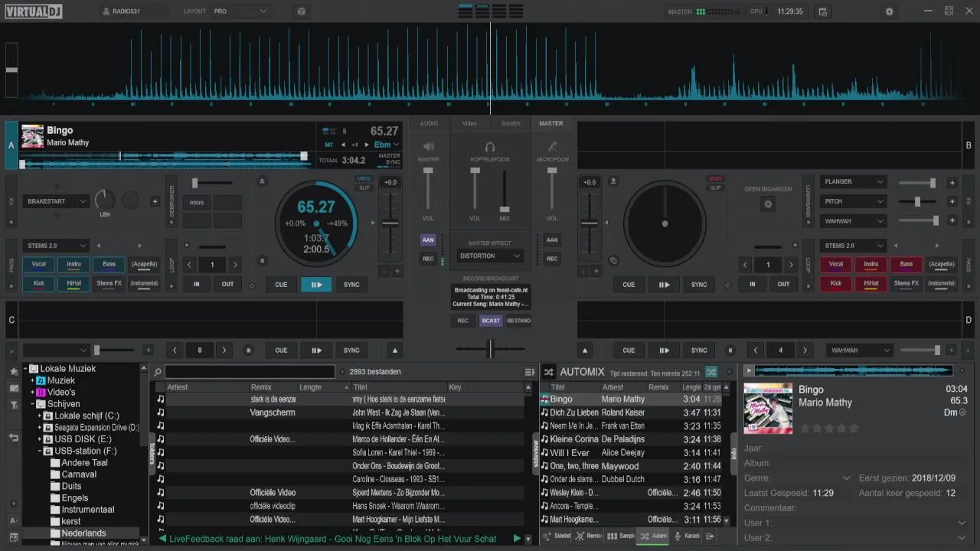Click the headphones icon in the mixer
Image resolution: width=980 pixels, height=551 pixels.
(x=490, y=146)
